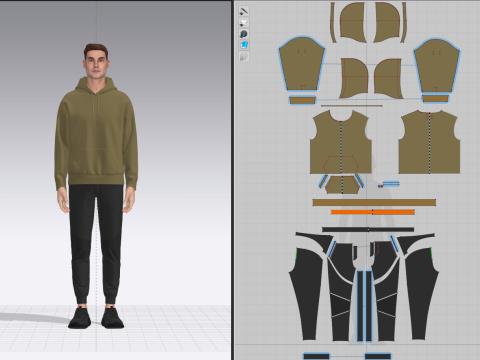Image resolution: width=480 pixels, height=360 pixels.
Task: Toggle the 2D pattern info display icon
Action: 244,34
